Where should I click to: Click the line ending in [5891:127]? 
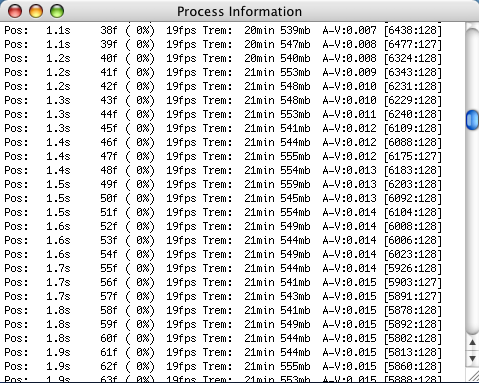[x=223, y=296]
